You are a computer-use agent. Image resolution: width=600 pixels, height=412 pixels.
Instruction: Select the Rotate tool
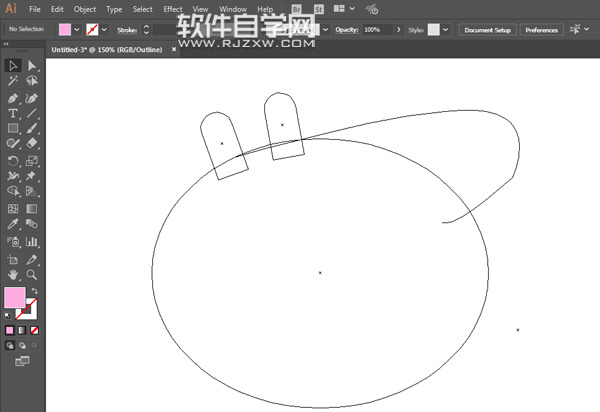click(x=13, y=161)
